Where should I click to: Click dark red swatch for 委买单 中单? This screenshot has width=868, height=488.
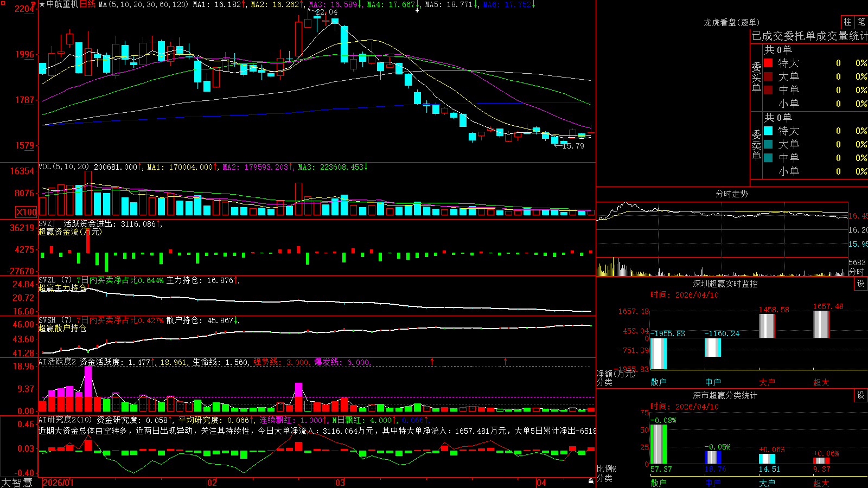point(768,90)
